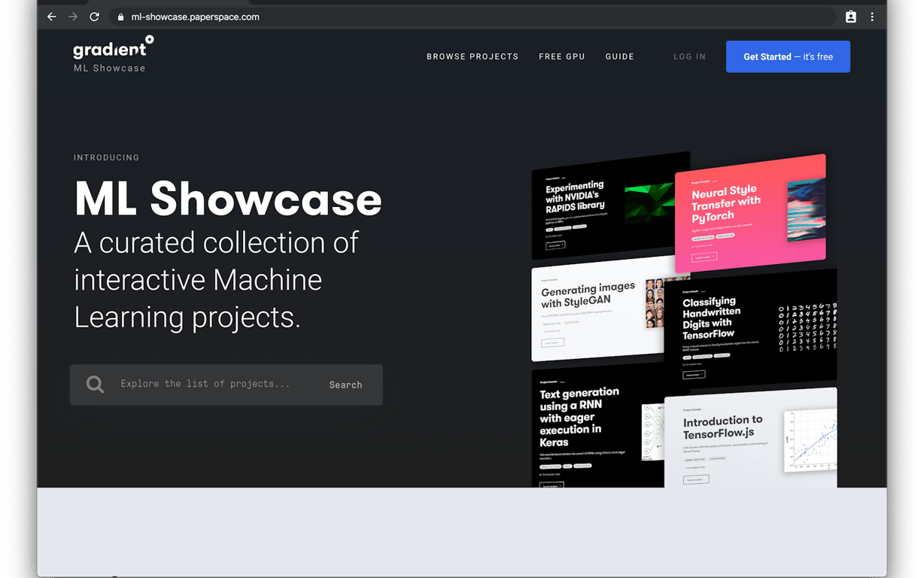
Task: Open the browser profile icon
Action: (850, 16)
